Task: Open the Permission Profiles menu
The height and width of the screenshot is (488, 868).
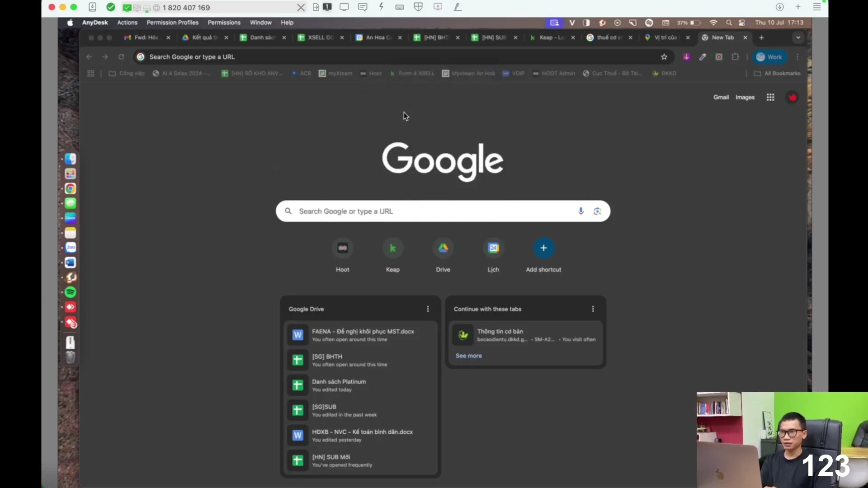Action: [x=172, y=23]
